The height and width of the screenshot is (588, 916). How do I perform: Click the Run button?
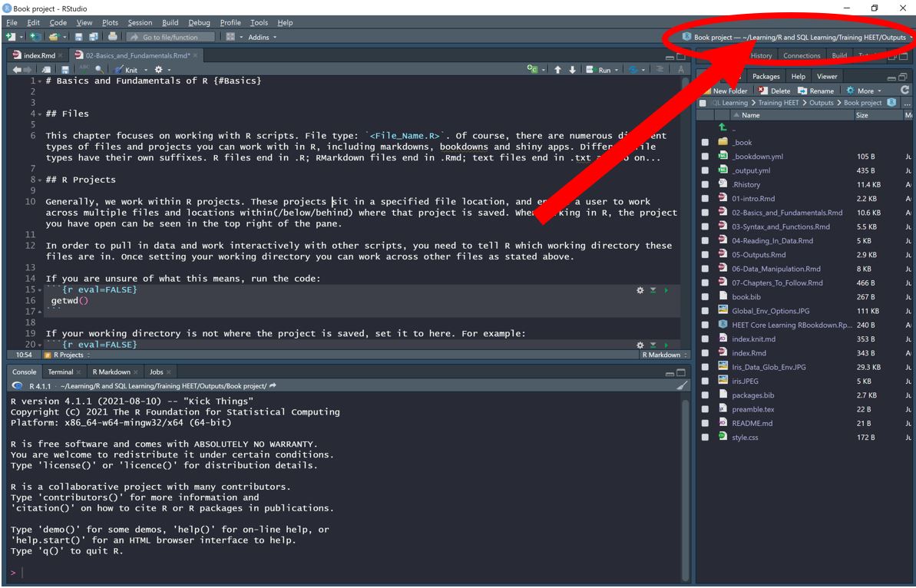(600, 70)
